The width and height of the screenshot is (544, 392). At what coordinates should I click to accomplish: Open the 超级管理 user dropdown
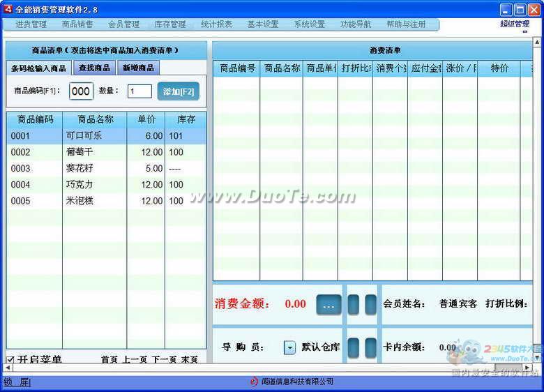point(515,25)
